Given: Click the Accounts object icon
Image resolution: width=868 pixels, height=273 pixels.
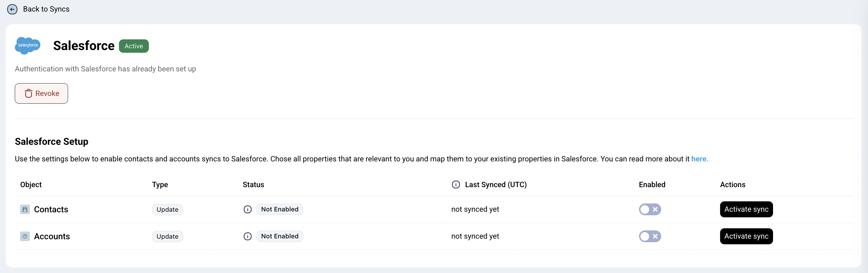Looking at the screenshot, I should [25, 236].
